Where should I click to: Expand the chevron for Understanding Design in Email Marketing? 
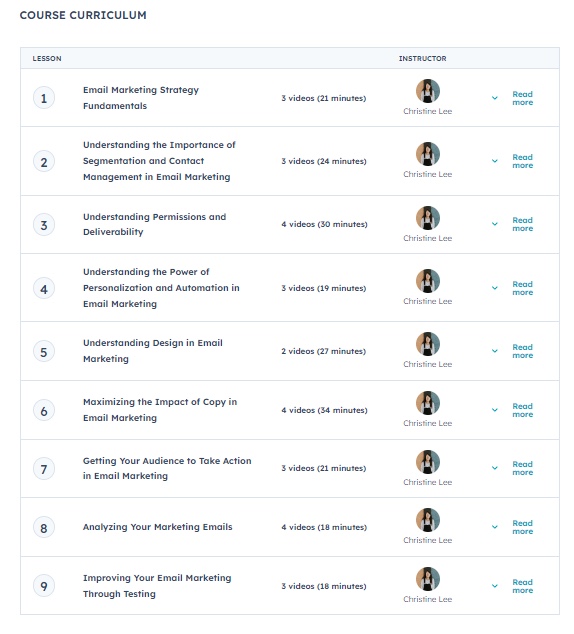[494, 351]
